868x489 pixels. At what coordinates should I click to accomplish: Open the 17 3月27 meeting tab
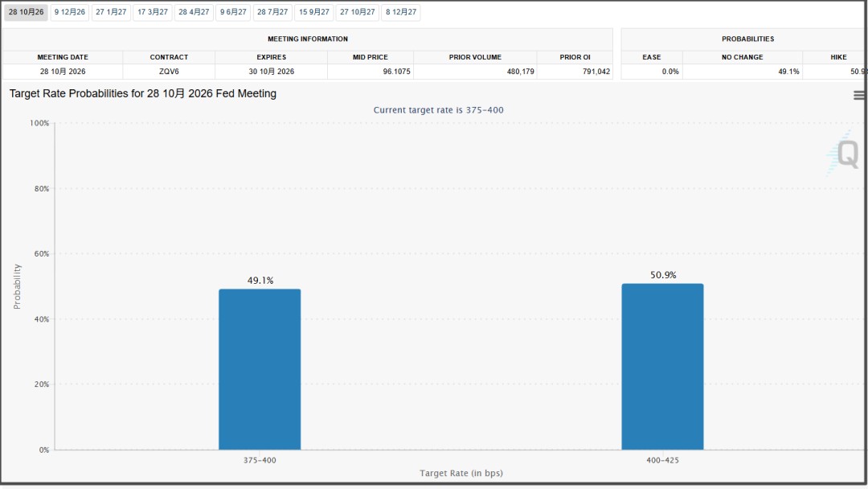click(152, 12)
